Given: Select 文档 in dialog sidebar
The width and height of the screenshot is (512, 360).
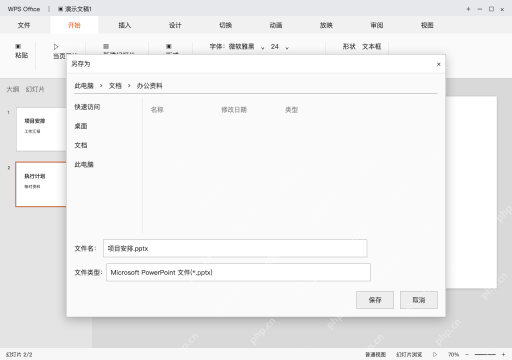Looking at the screenshot, I should tap(81, 145).
